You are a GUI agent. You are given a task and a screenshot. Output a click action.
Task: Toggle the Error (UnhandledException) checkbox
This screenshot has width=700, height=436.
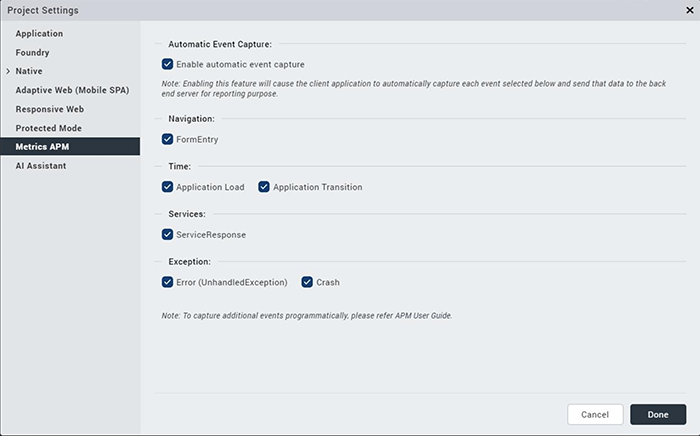coord(167,282)
